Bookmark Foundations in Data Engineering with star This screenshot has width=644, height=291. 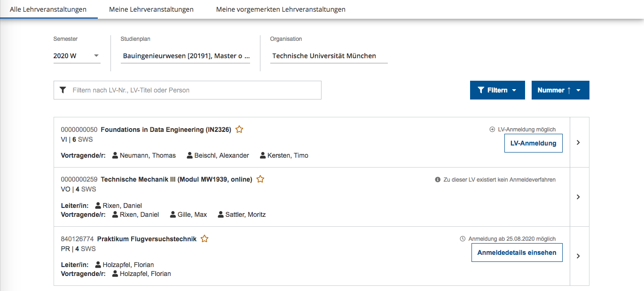(239, 130)
